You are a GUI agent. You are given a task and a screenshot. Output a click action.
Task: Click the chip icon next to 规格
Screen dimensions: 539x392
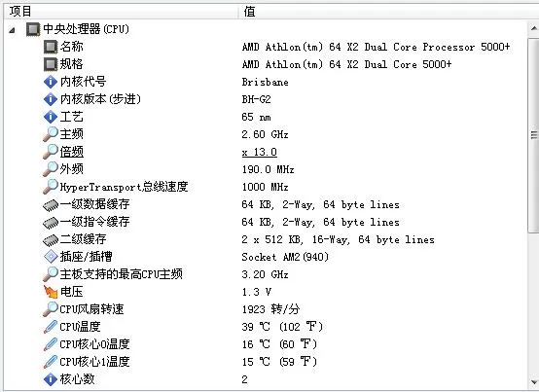[51, 64]
